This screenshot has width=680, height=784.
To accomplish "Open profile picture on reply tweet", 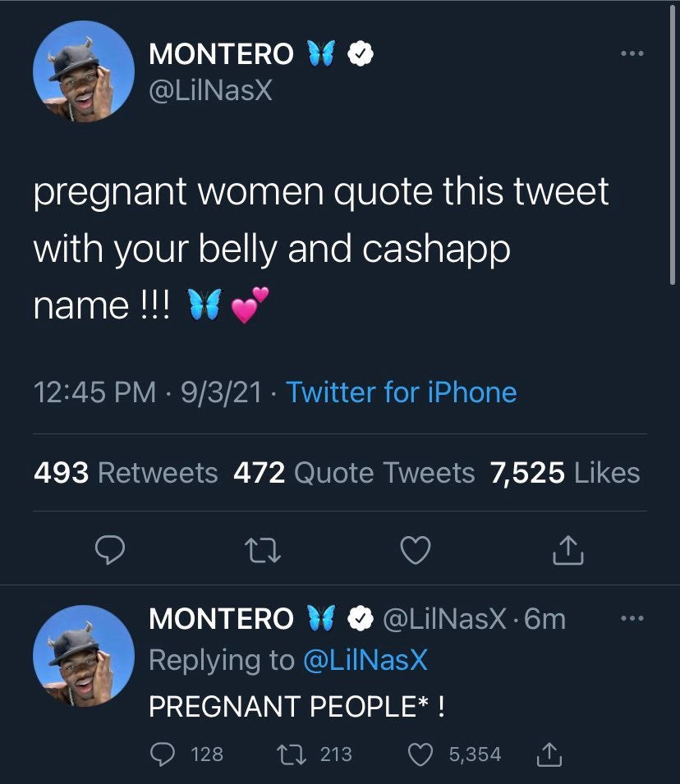I will [x=83, y=656].
